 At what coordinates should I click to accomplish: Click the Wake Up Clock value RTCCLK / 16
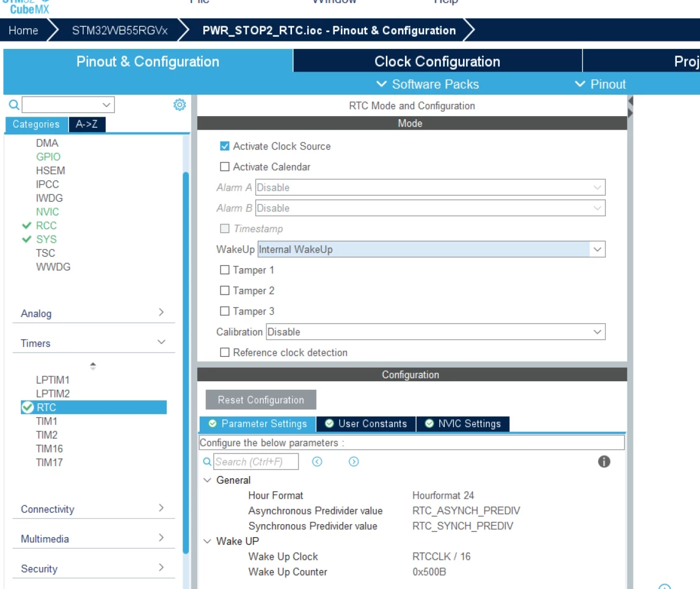click(442, 557)
